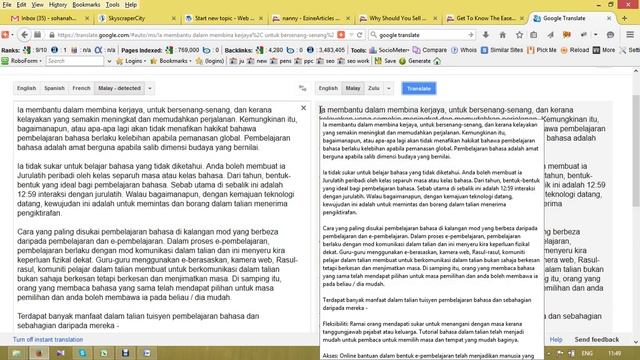The width and height of the screenshot is (640, 360).
Task: Switch to the 'nanny - EzineArticles' tab
Action: point(311,18)
